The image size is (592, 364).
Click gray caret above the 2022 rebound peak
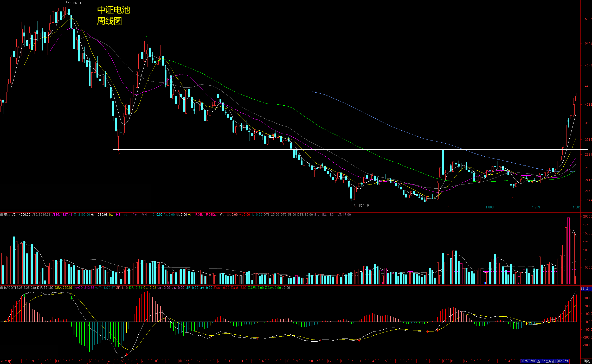(x=146, y=37)
